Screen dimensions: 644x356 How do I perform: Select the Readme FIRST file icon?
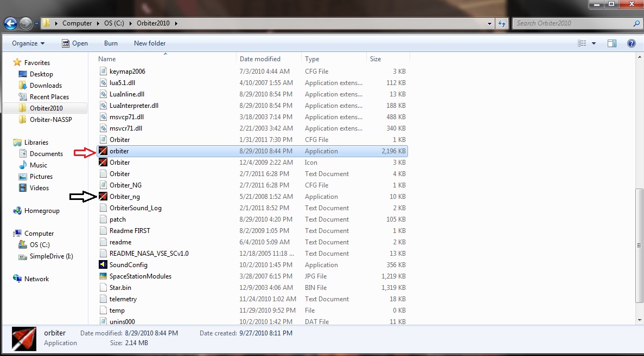103,231
